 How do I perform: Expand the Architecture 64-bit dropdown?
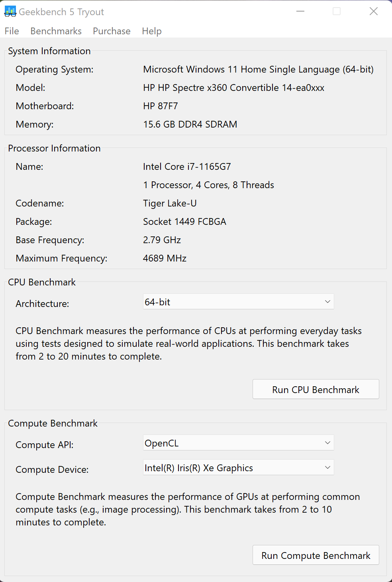tap(238, 302)
